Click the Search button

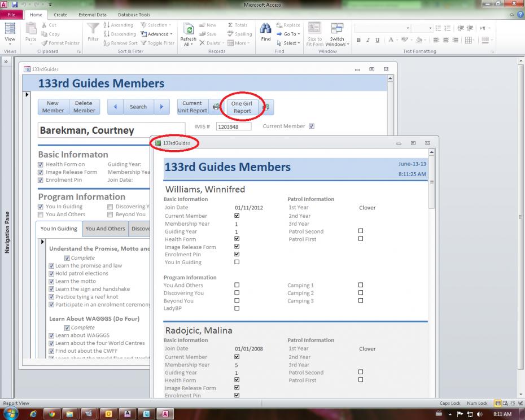pyautogui.click(x=138, y=107)
